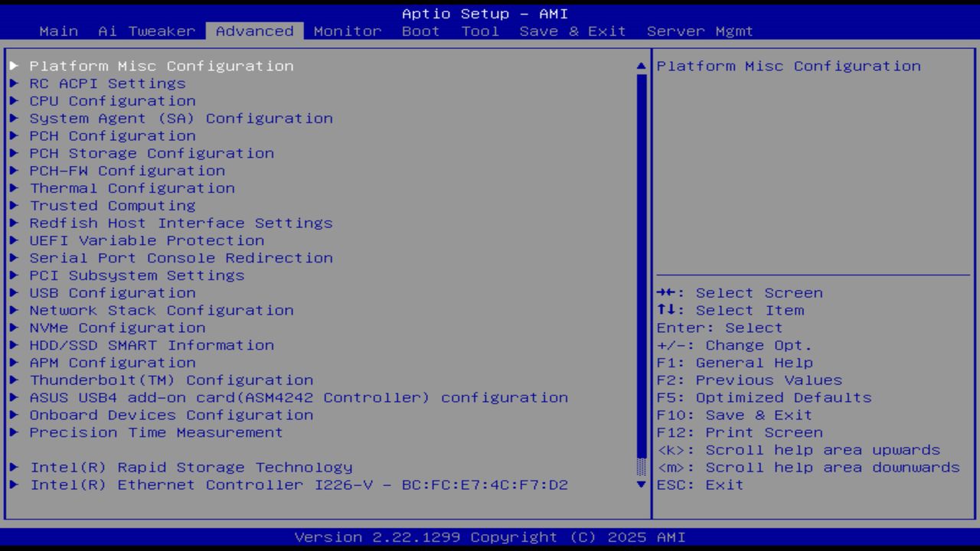Viewport: 980px width, 551px height.
Task: Select HDD/SSD SMART Information
Action: (152, 345)
